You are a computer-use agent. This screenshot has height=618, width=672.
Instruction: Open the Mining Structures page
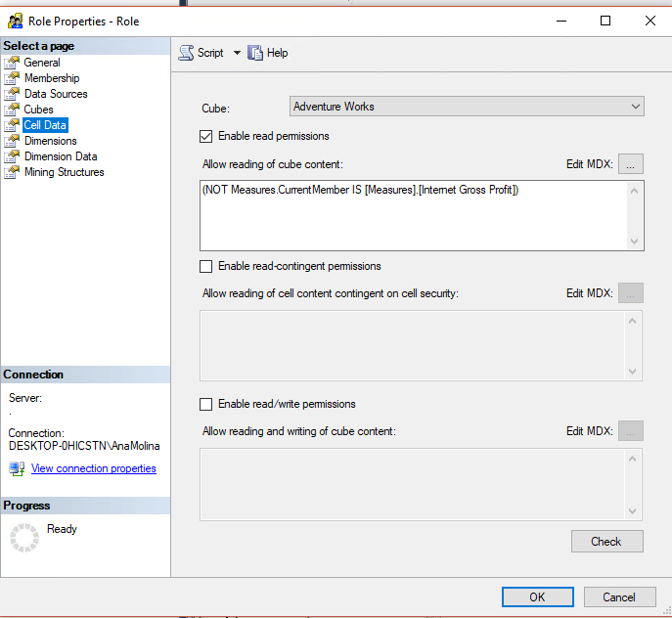[x=65, y=172]
